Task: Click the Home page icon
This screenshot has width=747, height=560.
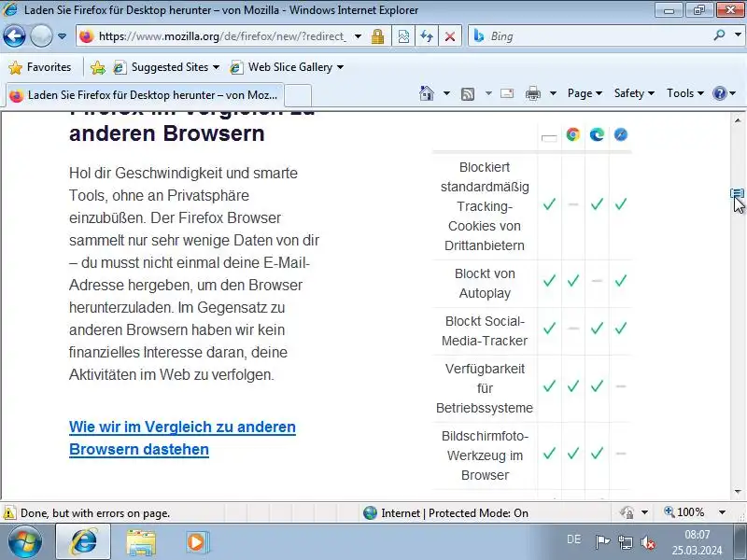Action: 427,93
